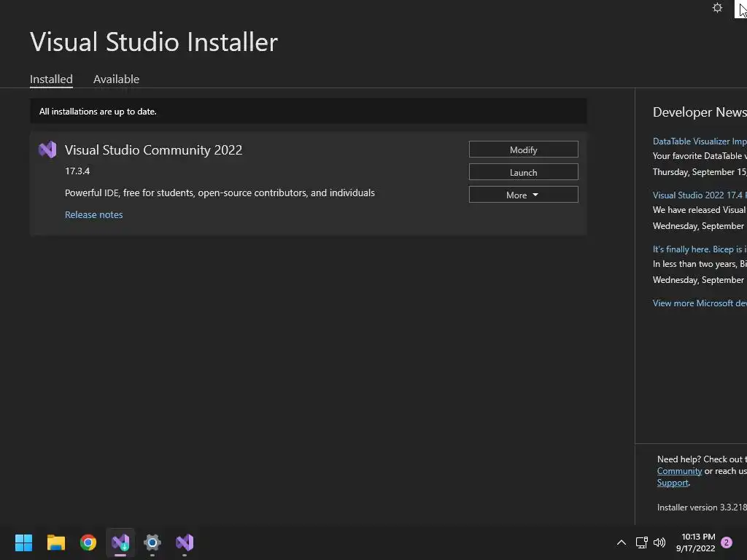
Task: Click the Visual Studio Community 2022 title
Action: point(153,149)
